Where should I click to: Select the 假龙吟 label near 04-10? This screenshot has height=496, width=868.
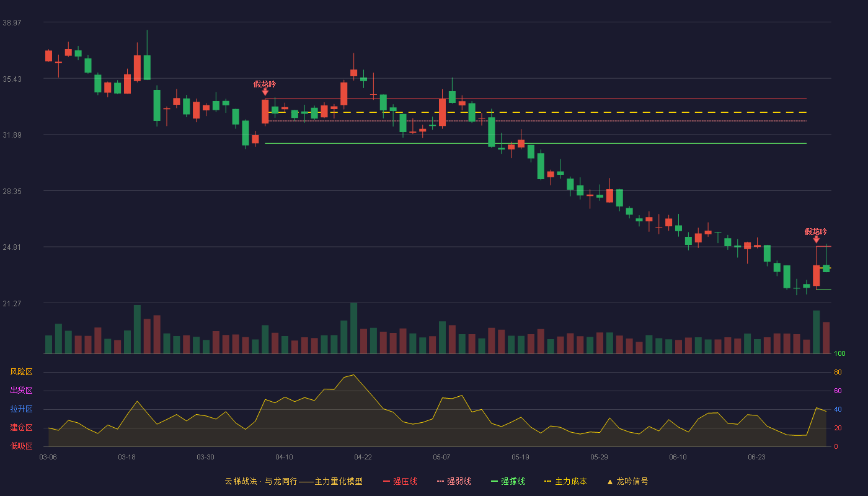click(265, 84)
